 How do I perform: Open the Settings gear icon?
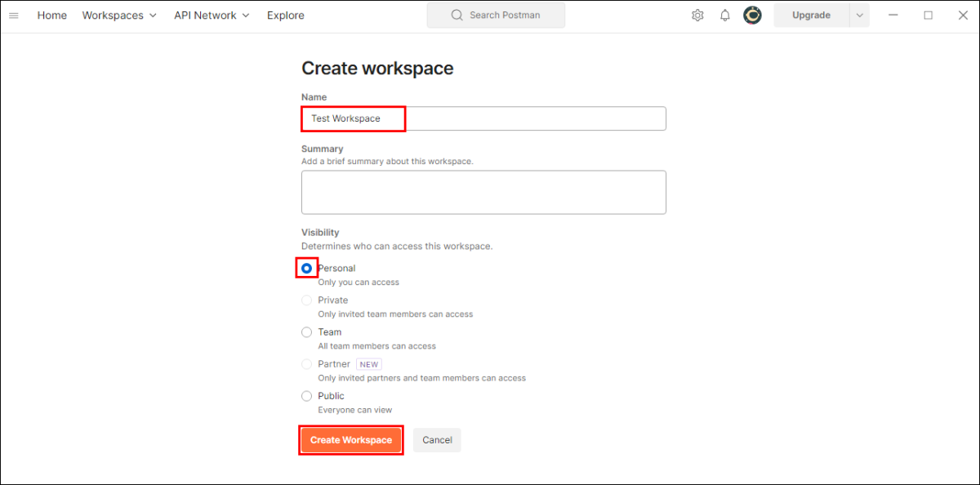click(x=697, y=16)
